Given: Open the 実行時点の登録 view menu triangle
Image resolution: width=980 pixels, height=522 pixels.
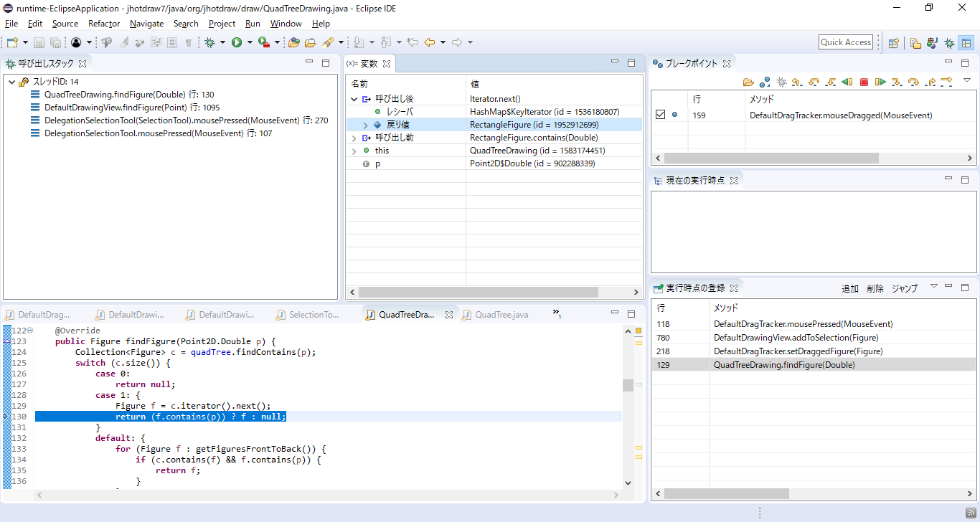Looking at the screenshot, I should (933, 286).
